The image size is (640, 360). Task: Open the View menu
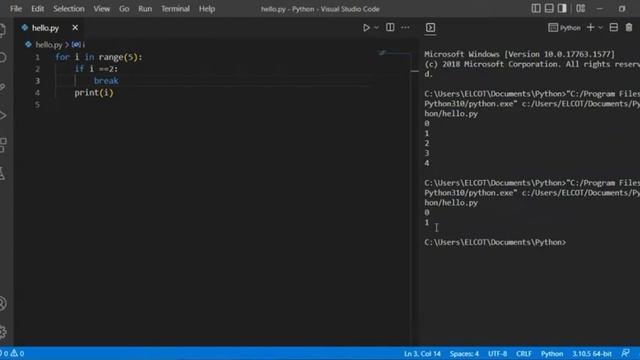click(102, 9)
